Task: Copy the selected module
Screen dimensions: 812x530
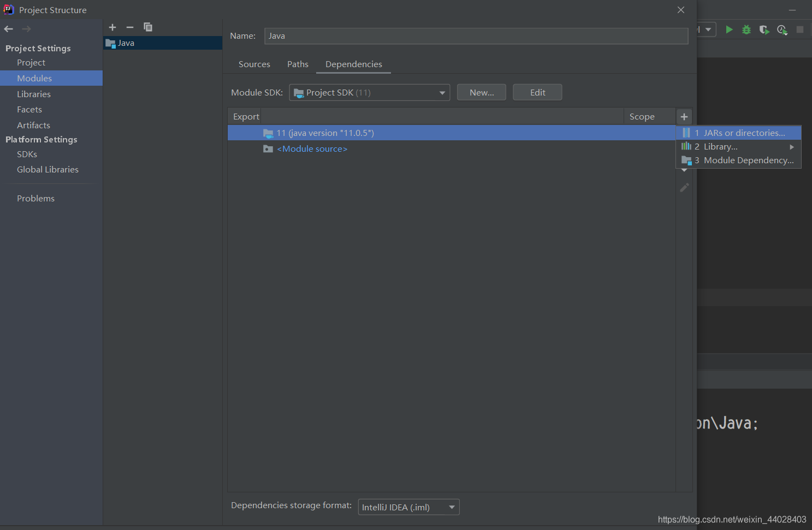Action: (148, 27)
